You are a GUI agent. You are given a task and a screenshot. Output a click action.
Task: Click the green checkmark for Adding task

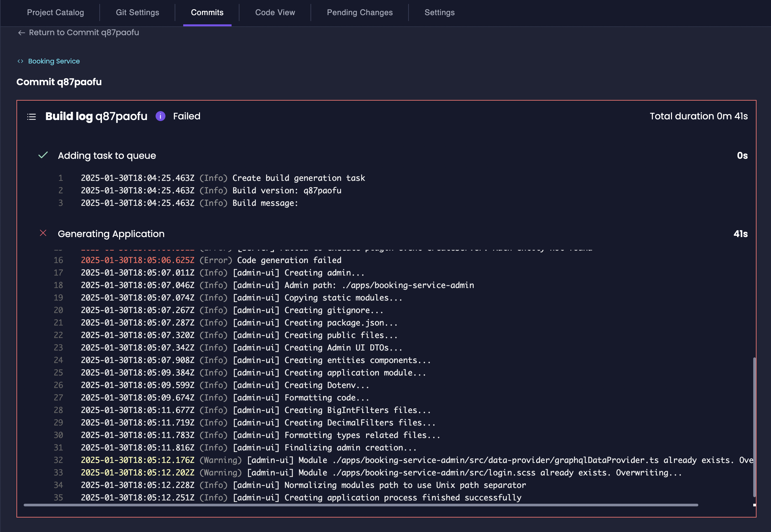coord(43,155)
